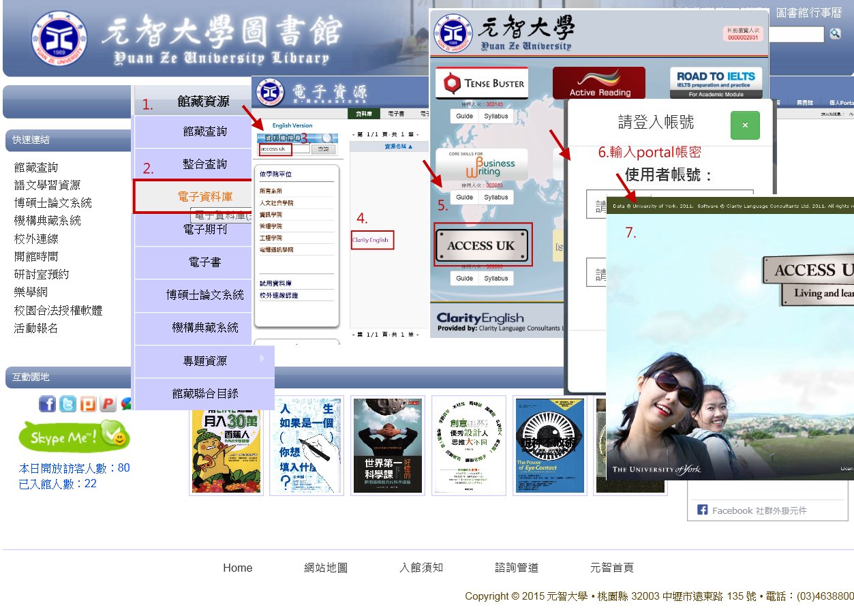This screenshot has width=854, height=616.
Task: Click the 網站地圖 footer link
Action: click(326, 568)
